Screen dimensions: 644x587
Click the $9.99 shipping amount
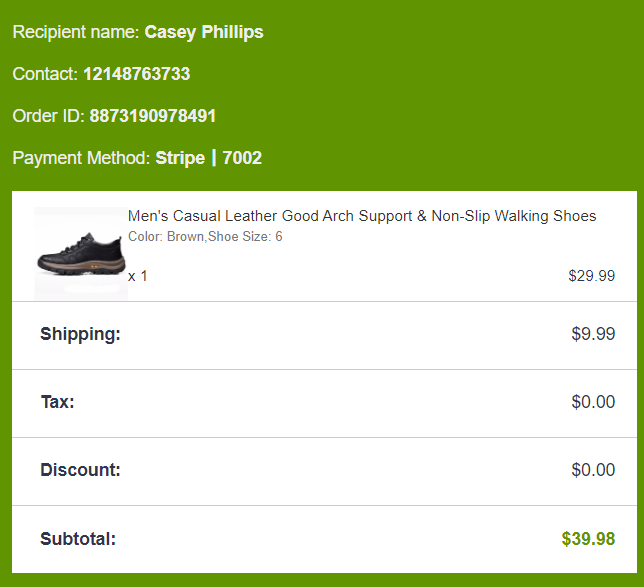coord(593,334)
